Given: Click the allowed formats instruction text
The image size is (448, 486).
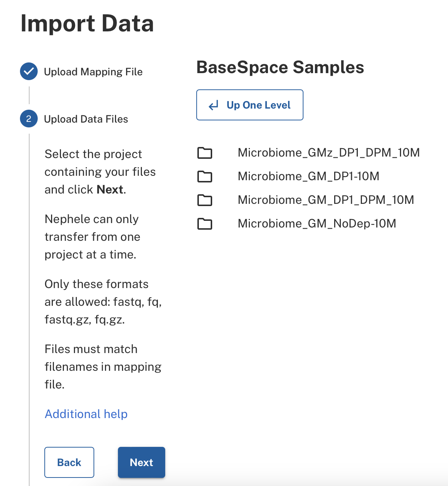Looking at the screenshot, I should pos(103,301).
